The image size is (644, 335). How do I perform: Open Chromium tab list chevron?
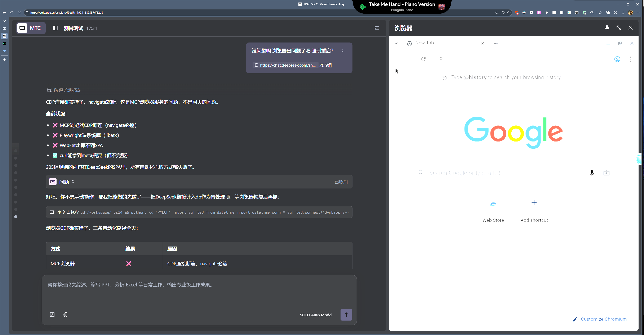(x=396, y=43)
